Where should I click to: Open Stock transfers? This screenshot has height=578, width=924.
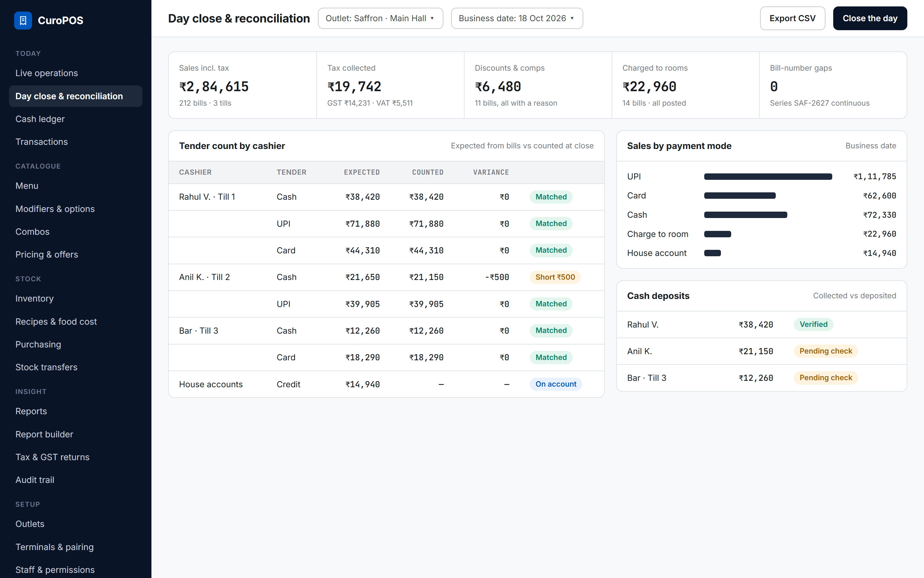tap(76, 367)
